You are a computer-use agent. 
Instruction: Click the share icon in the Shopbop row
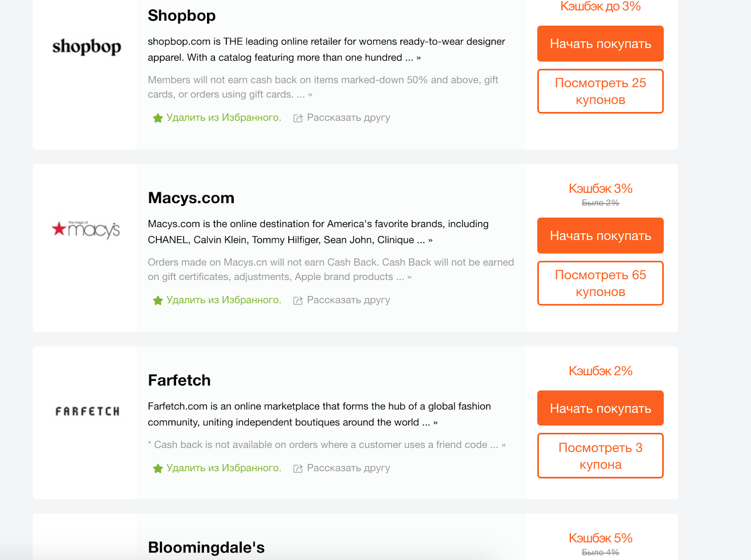(x=298, y=118)
